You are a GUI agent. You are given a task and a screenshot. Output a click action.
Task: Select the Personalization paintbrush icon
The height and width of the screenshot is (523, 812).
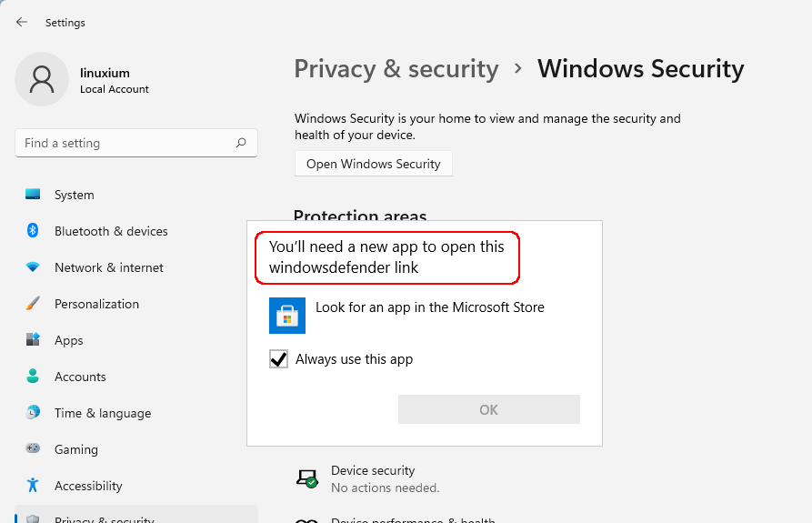click(x=33, y=304)
